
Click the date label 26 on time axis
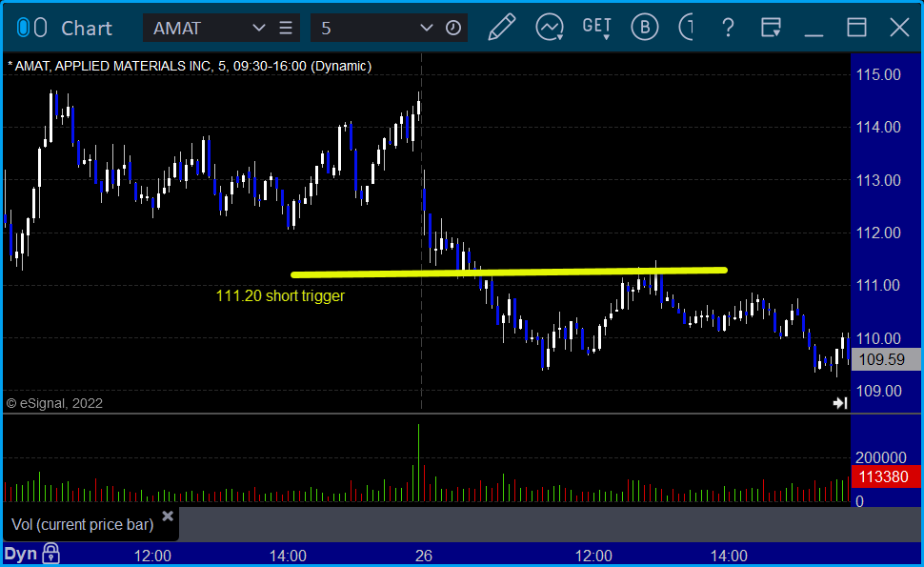tap(424, 556)
